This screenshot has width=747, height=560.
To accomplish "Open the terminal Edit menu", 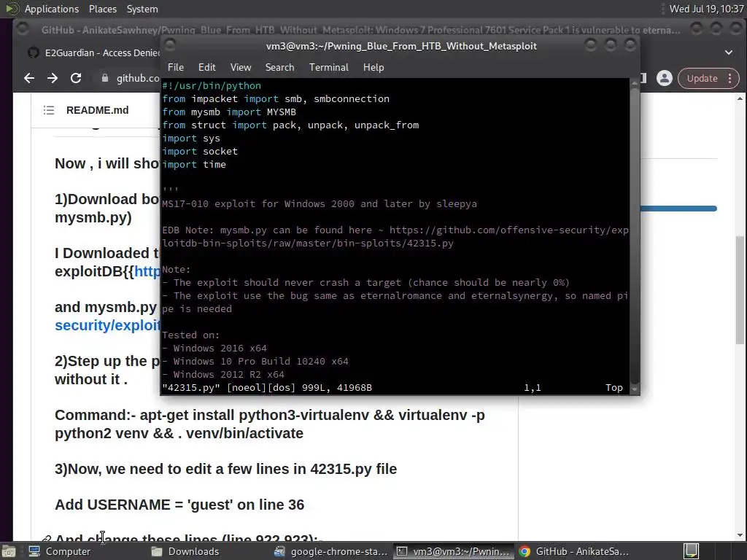I will tap(206, 67).
